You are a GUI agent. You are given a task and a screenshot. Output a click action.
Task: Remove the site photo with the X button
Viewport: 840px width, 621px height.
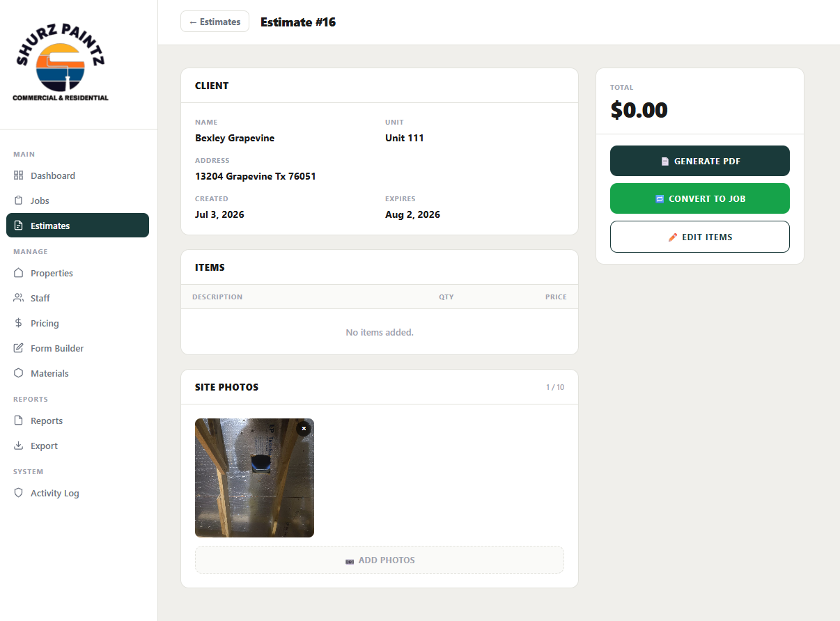pyautogui.click(x=304, y=428)
